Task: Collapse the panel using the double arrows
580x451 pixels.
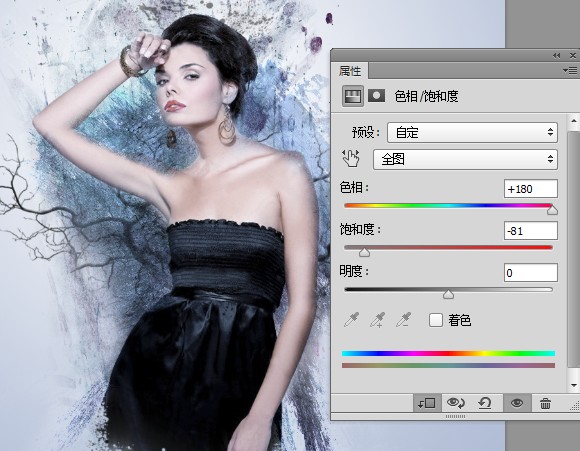Action: click(x=556, y=55)
